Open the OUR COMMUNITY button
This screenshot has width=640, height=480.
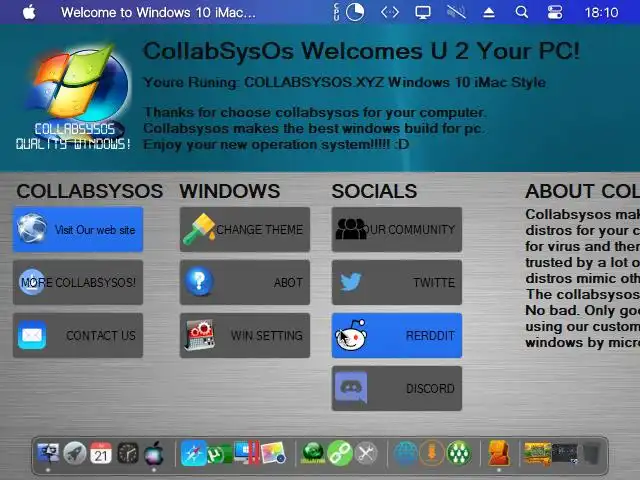pyautogui.click(x=397, y=229)
